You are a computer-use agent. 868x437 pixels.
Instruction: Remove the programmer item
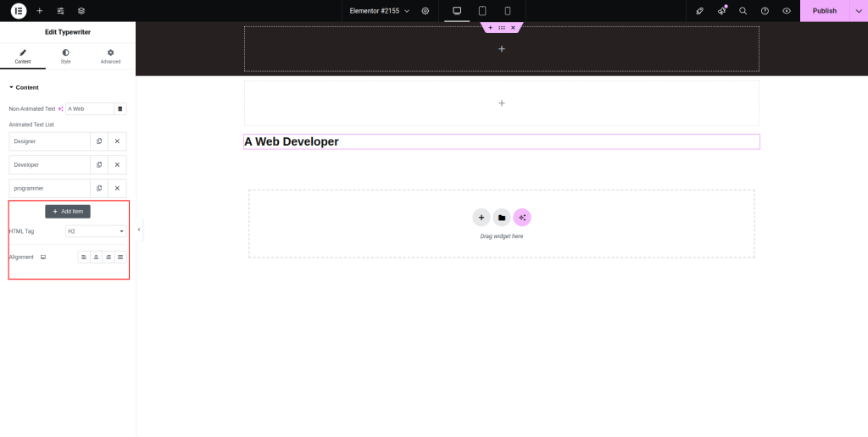(x=117, y=188)
